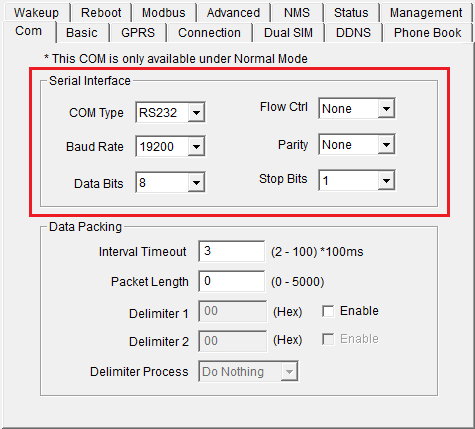This screenshot has height=429, width=475.
Task: Open the Connection tab
Action: coord(209,33)
